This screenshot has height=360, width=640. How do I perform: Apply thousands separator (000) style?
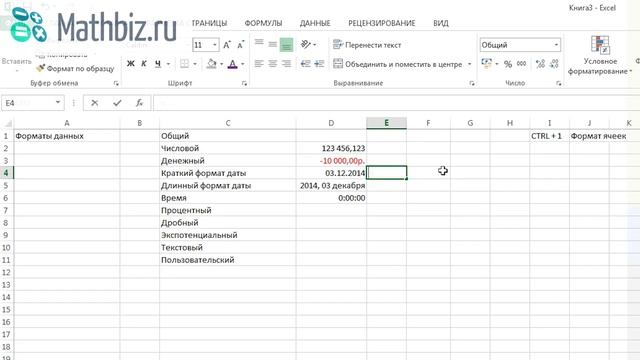[521, 64]
